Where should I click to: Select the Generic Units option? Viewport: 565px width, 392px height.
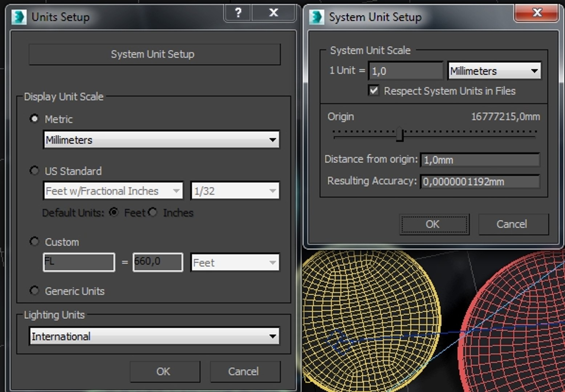pos(34,290)
